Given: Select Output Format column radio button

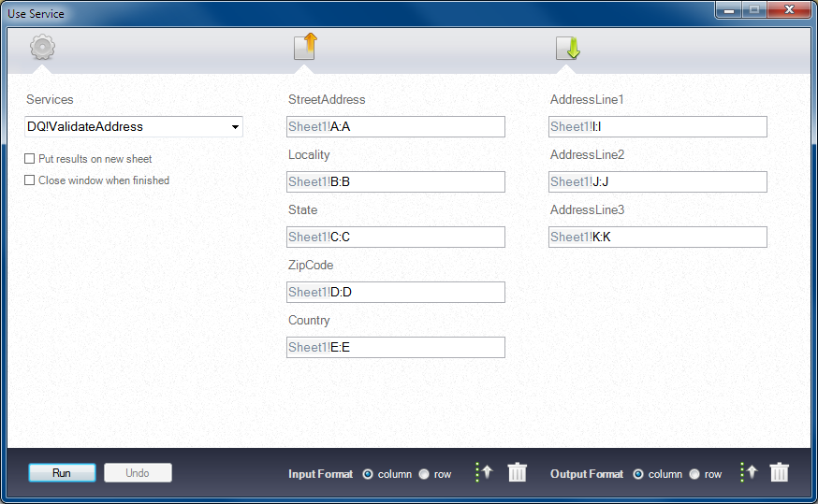Looking at the screenshot, I should coord(638,474).
